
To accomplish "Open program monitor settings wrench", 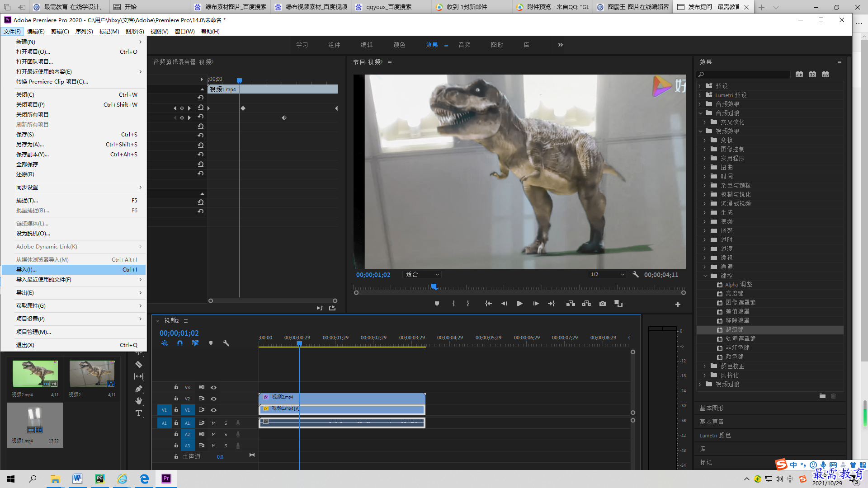I will (x=636, y=274).
